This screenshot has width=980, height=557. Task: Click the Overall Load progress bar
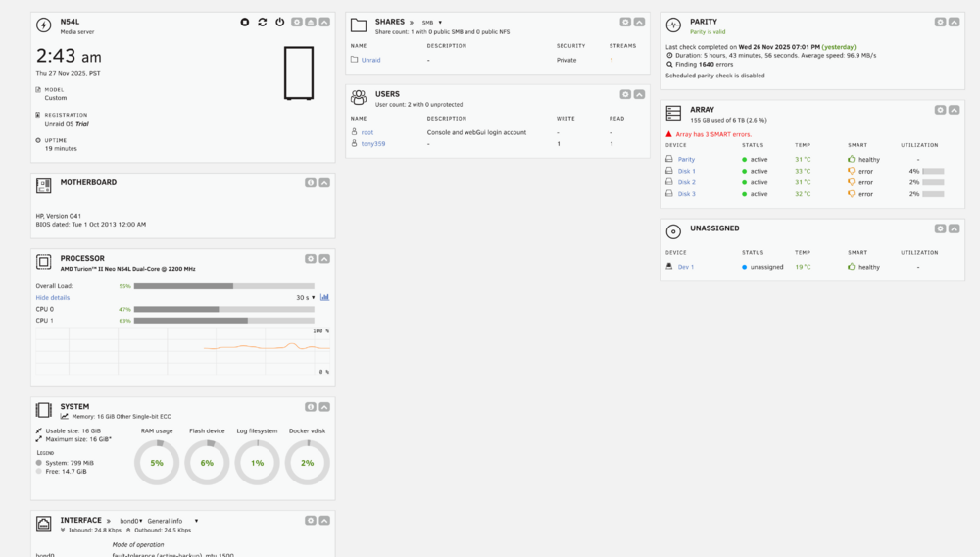pyautogui.click(x=223, y=286)
